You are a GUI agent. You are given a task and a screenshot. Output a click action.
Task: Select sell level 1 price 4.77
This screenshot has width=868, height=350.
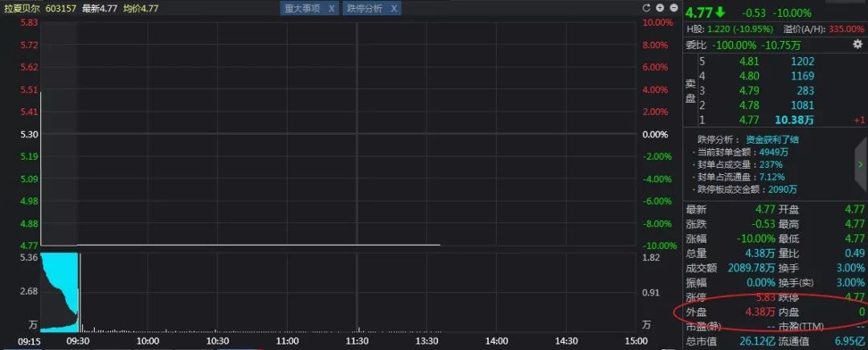coord(747,120)
